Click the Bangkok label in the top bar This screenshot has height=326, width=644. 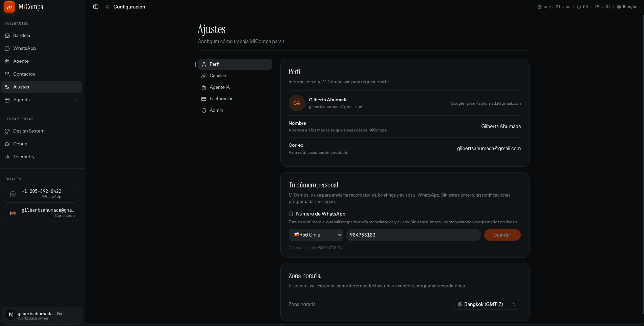click(631, 7)
